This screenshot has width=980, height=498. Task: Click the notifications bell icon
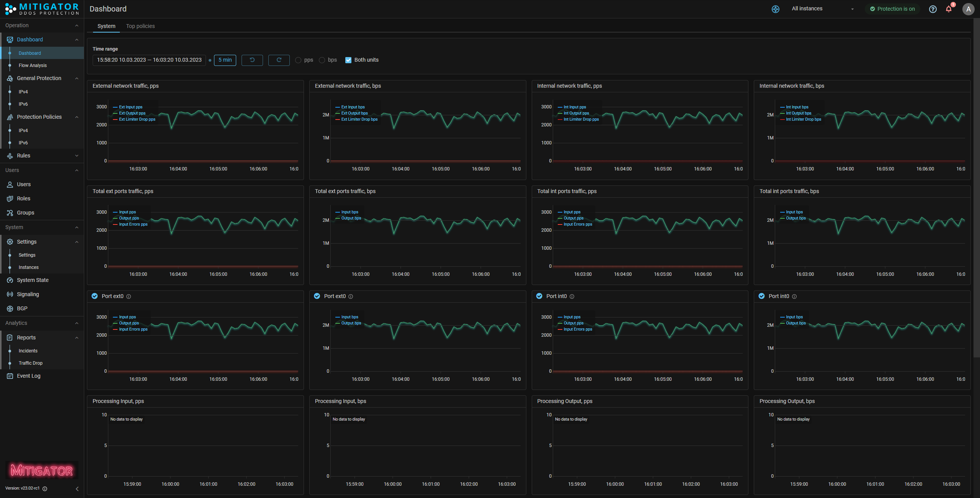pos(949,9)
